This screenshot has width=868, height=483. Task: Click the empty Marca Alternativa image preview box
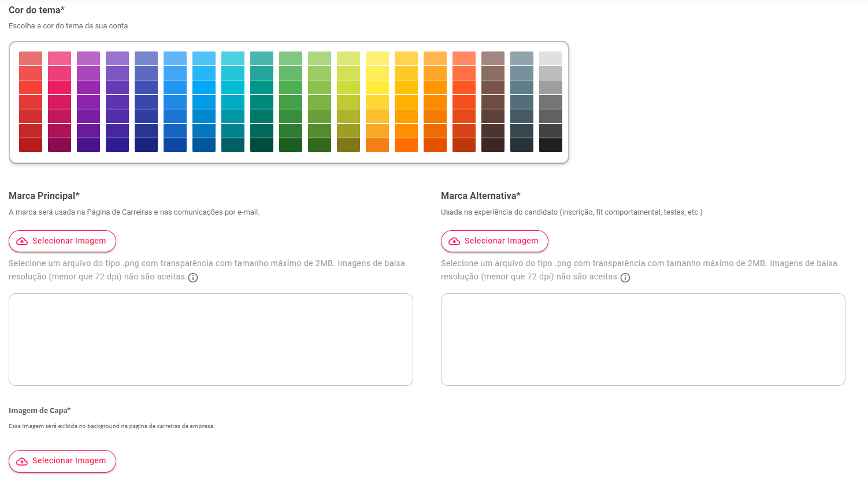click(x=643, y=340)
